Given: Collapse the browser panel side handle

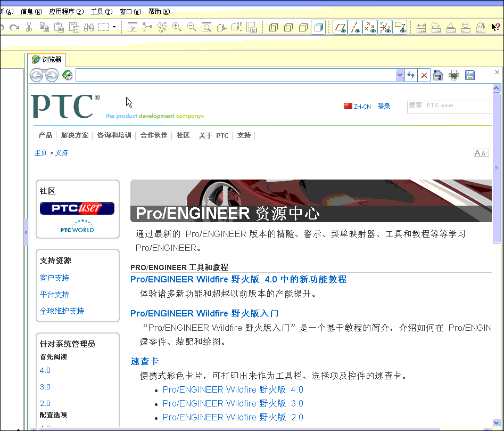Looking at the screenshot, I should click(26, 232).
